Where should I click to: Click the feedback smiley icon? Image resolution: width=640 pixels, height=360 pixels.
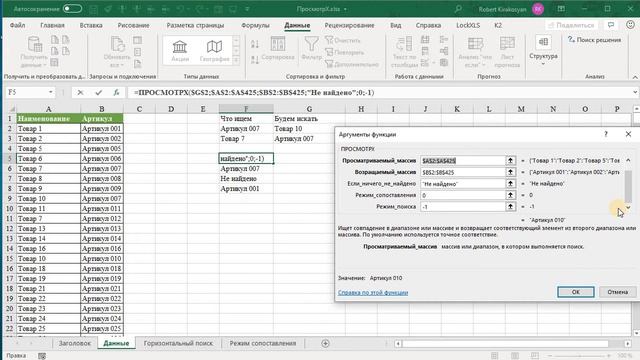(x=630, y=25)
